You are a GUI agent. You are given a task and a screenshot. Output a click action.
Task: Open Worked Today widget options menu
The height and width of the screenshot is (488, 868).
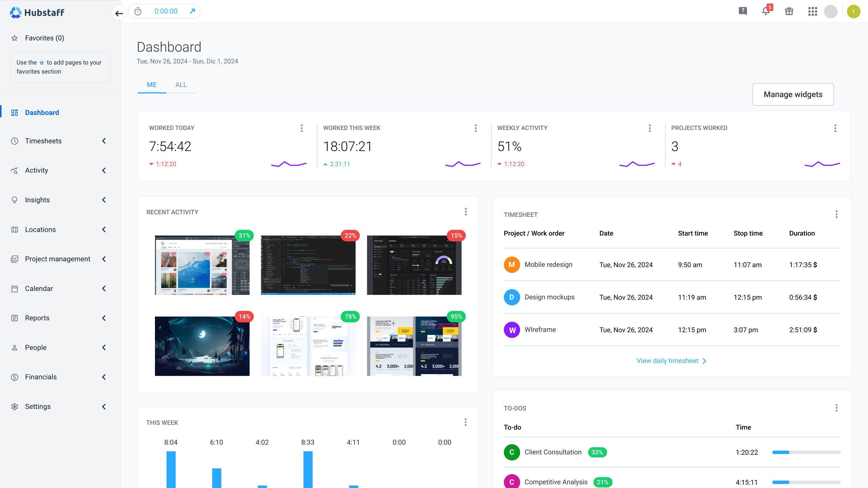(x=301, y=128)
